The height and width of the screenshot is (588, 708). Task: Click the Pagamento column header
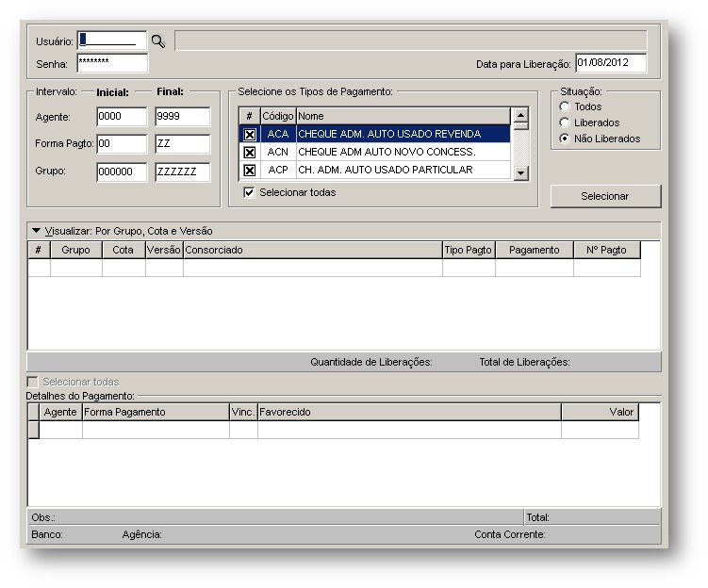535,250
